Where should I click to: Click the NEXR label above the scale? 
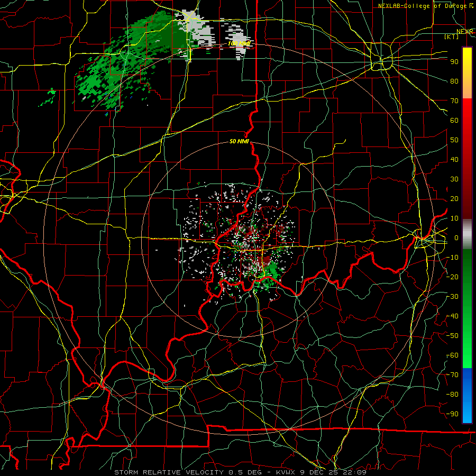pyautogui.click(x=465, y=31)
